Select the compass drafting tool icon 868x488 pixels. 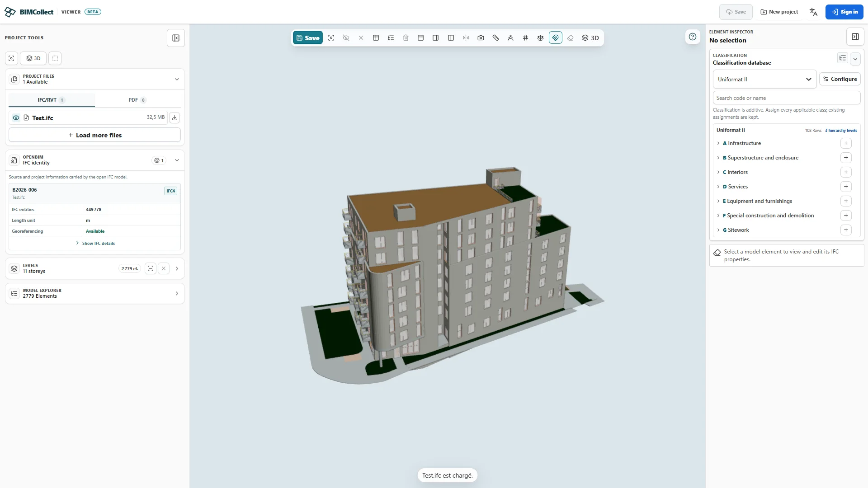click(510, 38)
